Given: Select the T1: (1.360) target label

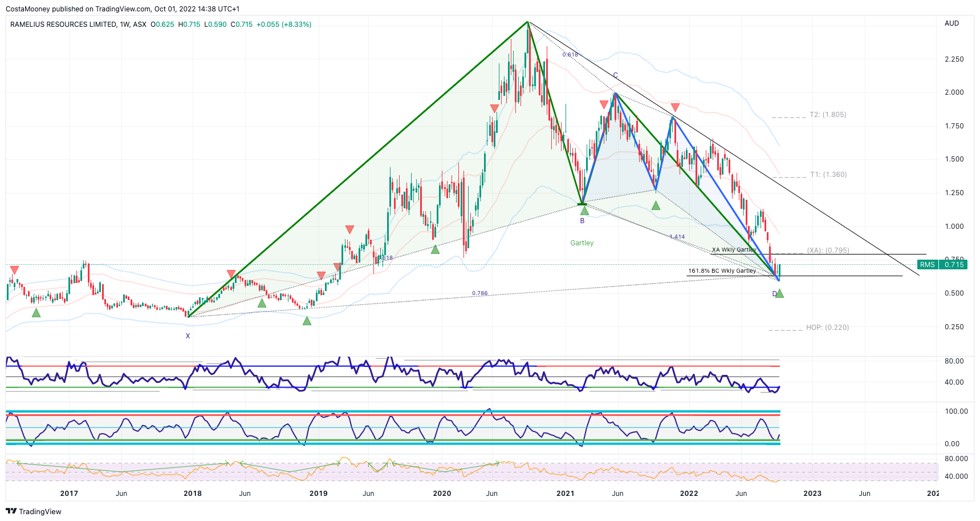Looking at the screenshot, I should 828,175.
